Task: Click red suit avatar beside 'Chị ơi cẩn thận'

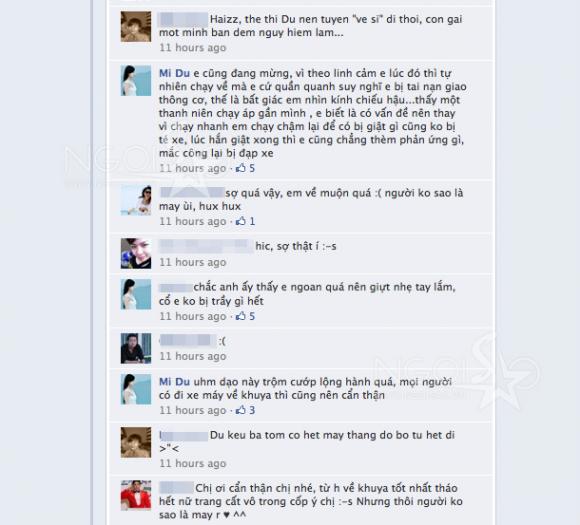Action: click(x=136, y=495)
